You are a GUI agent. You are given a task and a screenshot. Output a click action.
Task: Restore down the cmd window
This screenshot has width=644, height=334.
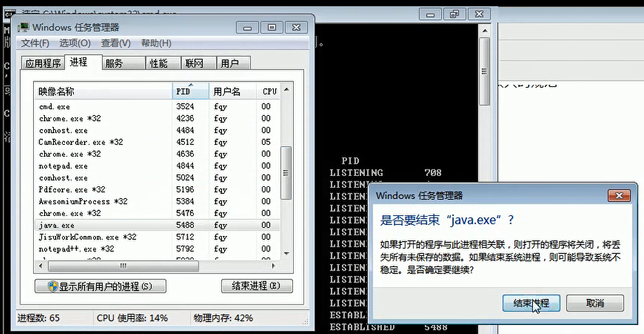coord(454,14)
